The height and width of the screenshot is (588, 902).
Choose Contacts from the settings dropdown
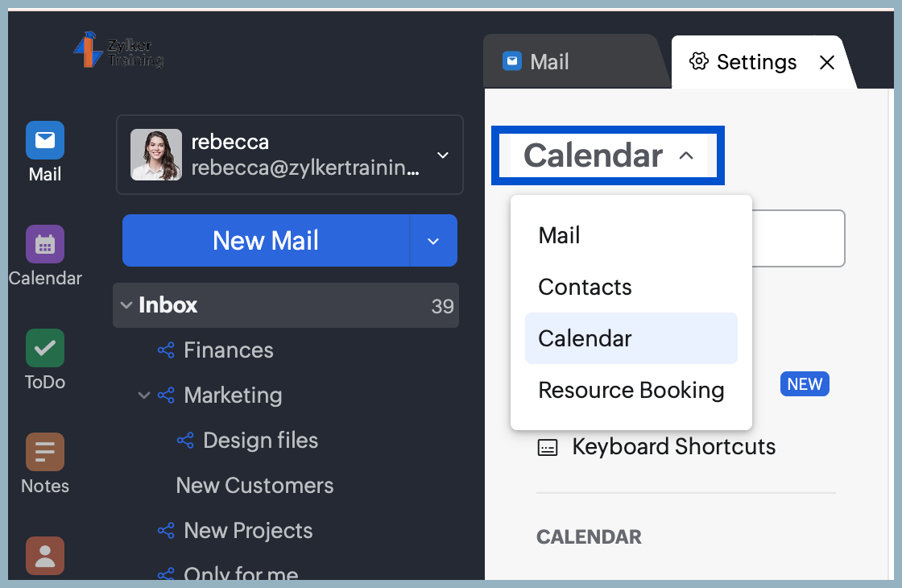pyautogui.click(x=631, y=287)
